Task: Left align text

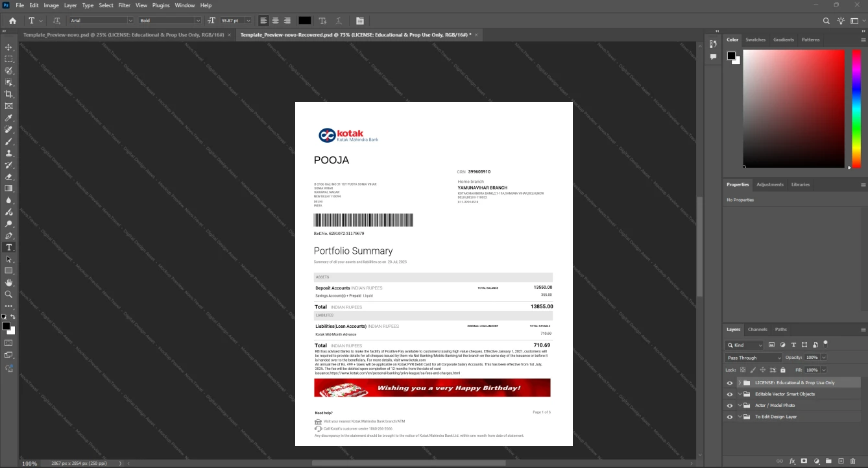Action: coord(263,21)
